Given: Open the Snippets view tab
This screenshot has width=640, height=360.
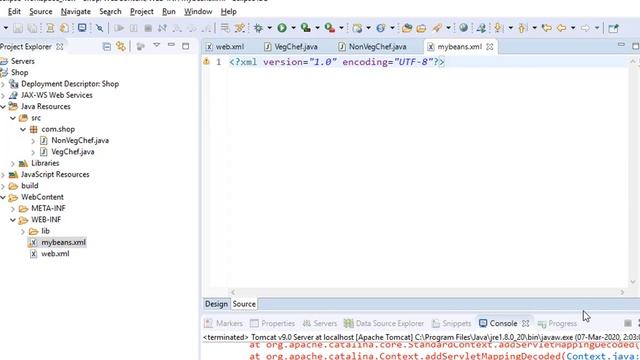Looking at the screenshot, I should (x=451, y=323).
